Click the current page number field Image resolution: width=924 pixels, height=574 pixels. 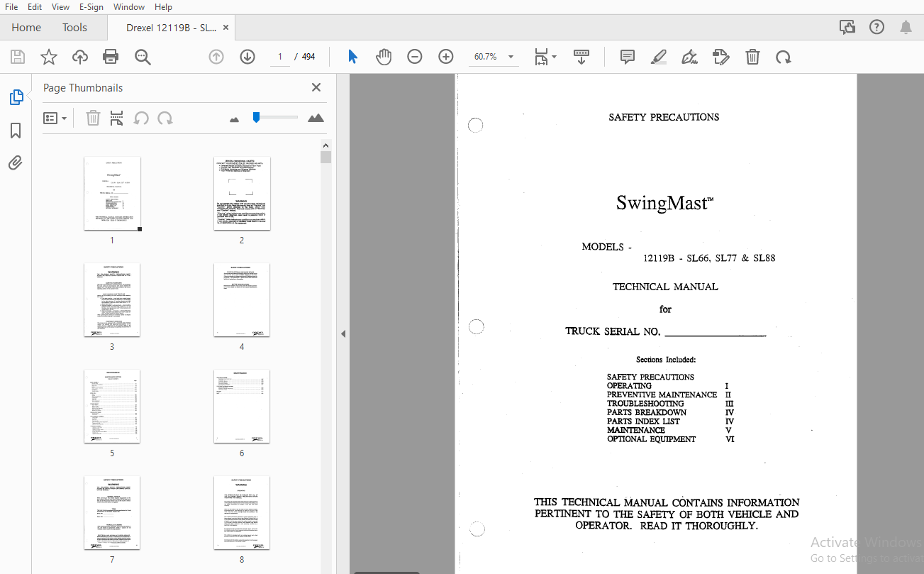click(280, 57)
